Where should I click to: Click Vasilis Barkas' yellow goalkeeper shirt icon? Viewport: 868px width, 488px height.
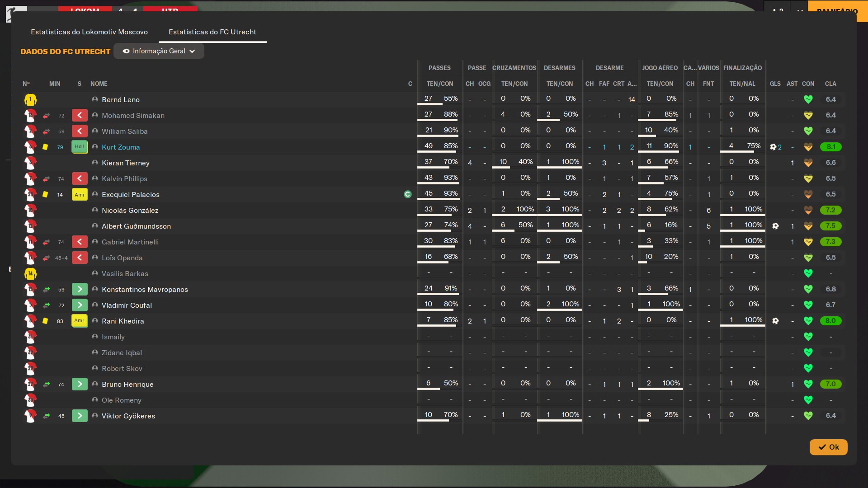coord(30,273)
